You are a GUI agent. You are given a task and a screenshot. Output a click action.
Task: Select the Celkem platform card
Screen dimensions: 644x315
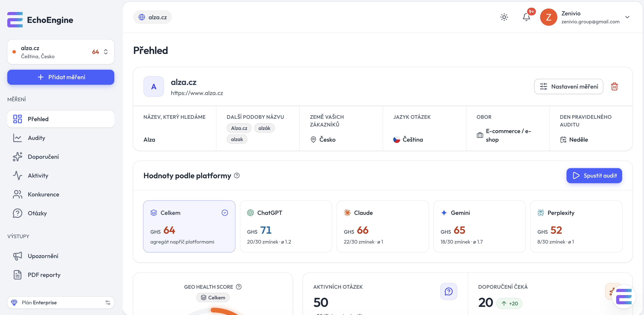coord(189,226)
